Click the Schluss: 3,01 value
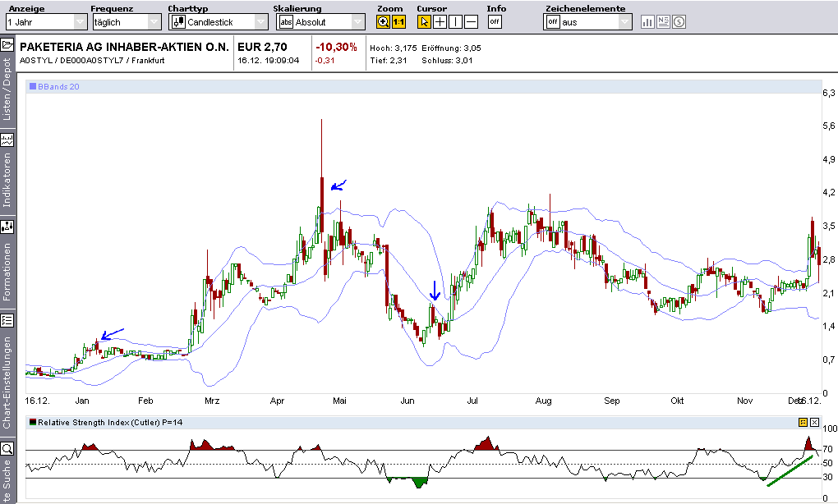Image resolution: width=838 pixels, height=504 pixels. [x=447, y=60]
